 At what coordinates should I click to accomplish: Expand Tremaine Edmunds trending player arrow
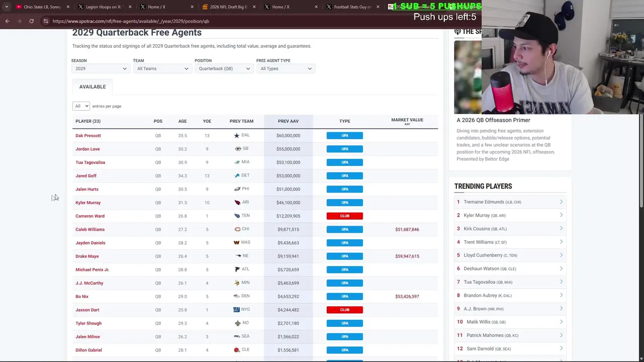coord(561,202)
